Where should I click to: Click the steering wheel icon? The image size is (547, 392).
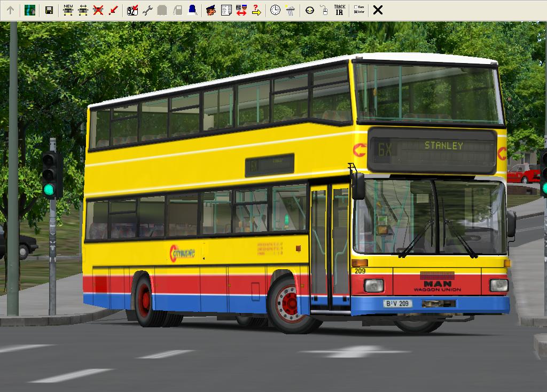309,10
